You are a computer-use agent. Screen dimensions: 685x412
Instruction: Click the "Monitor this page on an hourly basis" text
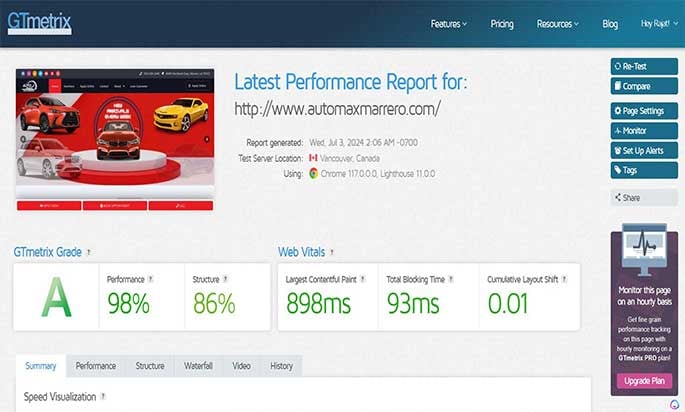point(644,296)
